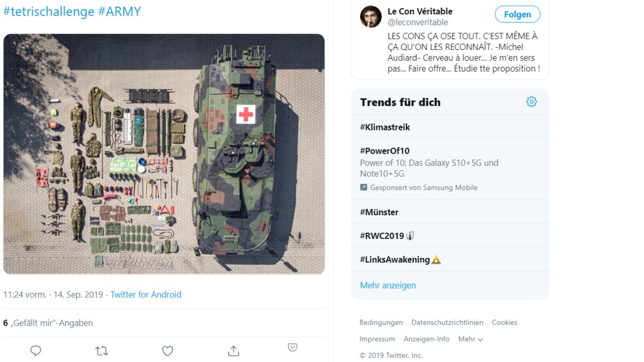
Task: Open the #RWC2019 trend
Action: 382,236
